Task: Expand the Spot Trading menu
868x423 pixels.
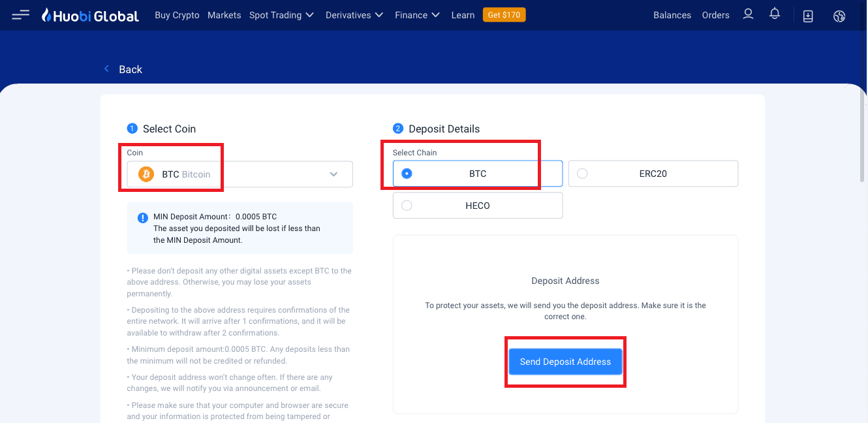Action: pos(281,15)
